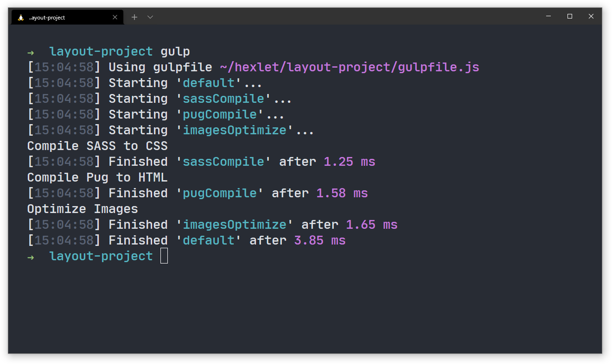Open a new tab with the plus button
The height and width of the screenshot is (364, 612).
pos(134,17)
